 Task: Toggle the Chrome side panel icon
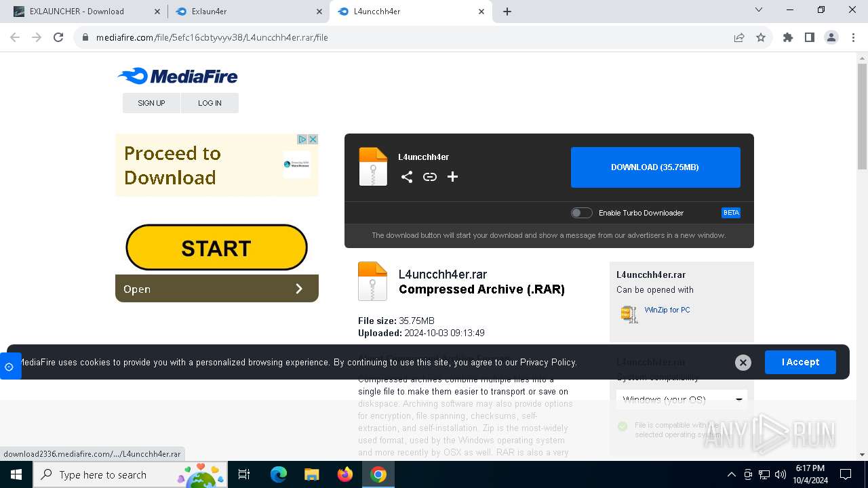click(x=810, y=37)
